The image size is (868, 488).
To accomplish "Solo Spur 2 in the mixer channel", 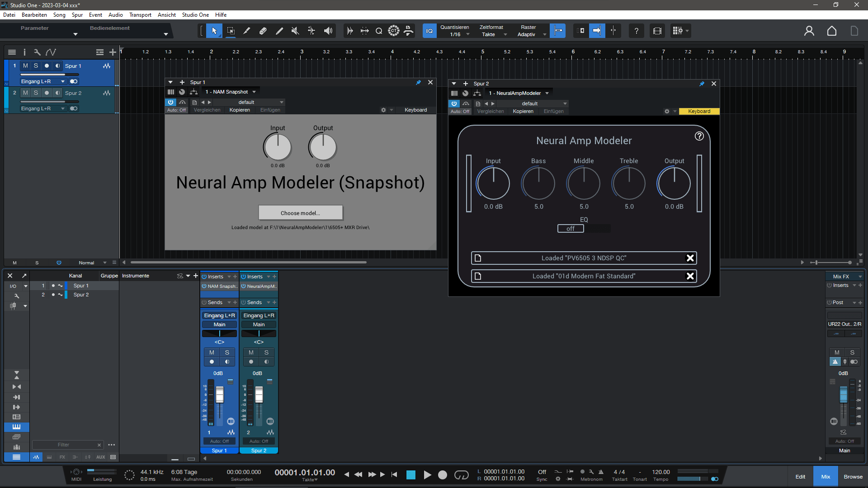I will [x=266, y=352].
